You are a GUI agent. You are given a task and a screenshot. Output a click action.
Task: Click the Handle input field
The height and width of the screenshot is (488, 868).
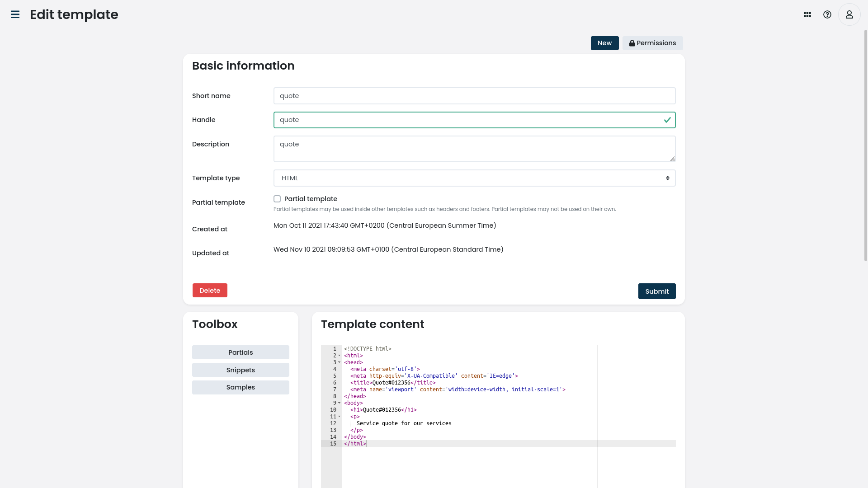474,120
